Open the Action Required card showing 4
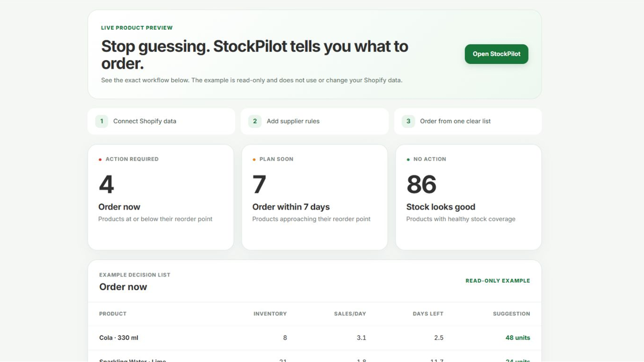 (161, 197)
